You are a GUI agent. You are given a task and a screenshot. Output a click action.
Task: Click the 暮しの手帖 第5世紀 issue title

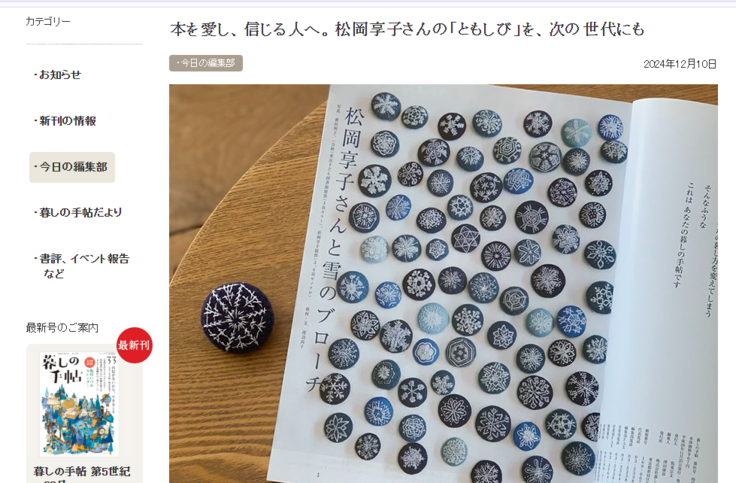point(82,471)
